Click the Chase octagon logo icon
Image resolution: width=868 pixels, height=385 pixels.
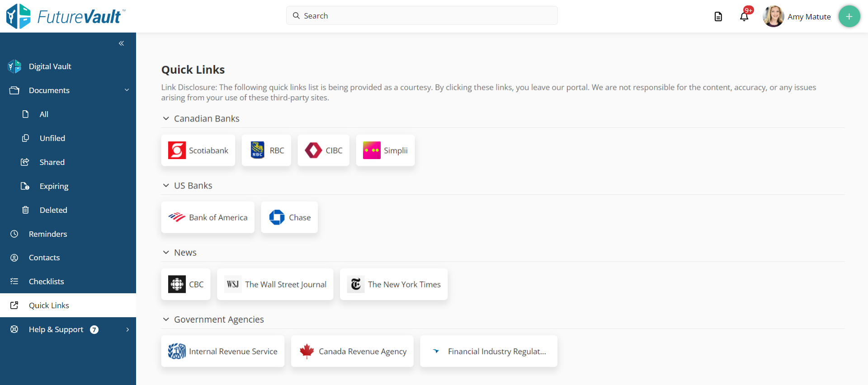tap(277, 217)
